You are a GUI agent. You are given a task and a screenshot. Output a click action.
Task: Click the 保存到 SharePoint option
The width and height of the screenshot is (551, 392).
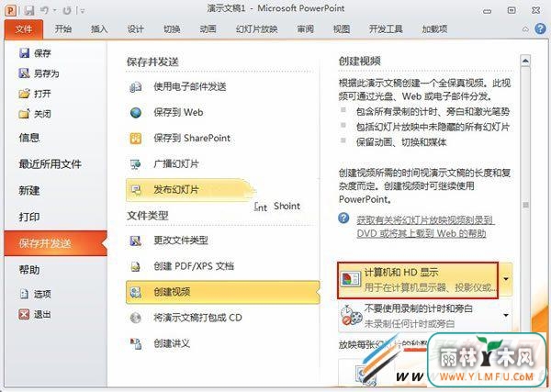pyautogui.click(x=222, y=138)
